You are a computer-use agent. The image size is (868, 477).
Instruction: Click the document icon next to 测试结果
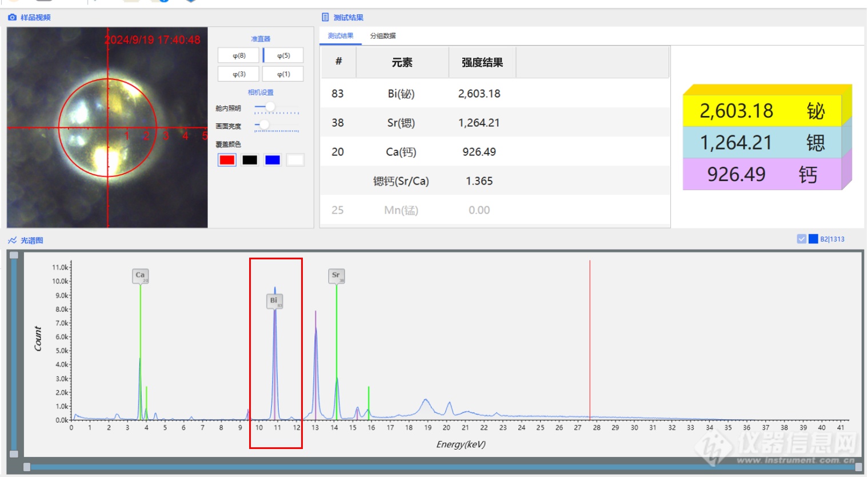tap(324, 17)
